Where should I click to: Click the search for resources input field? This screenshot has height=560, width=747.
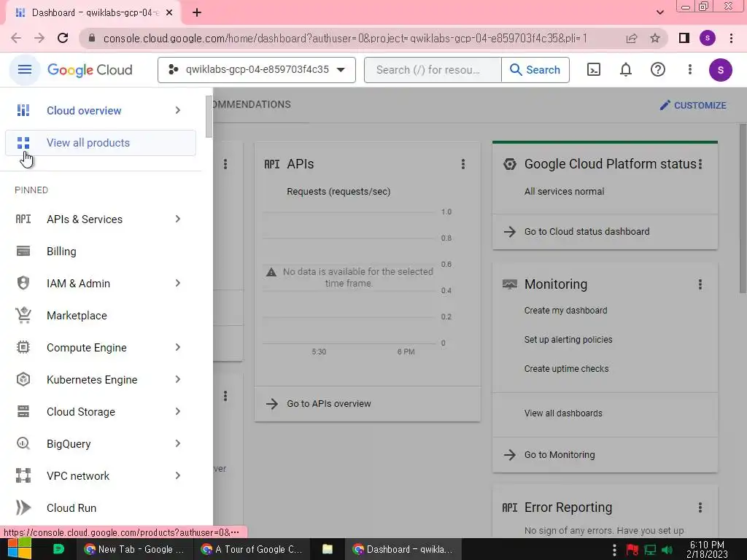point(433,70)
